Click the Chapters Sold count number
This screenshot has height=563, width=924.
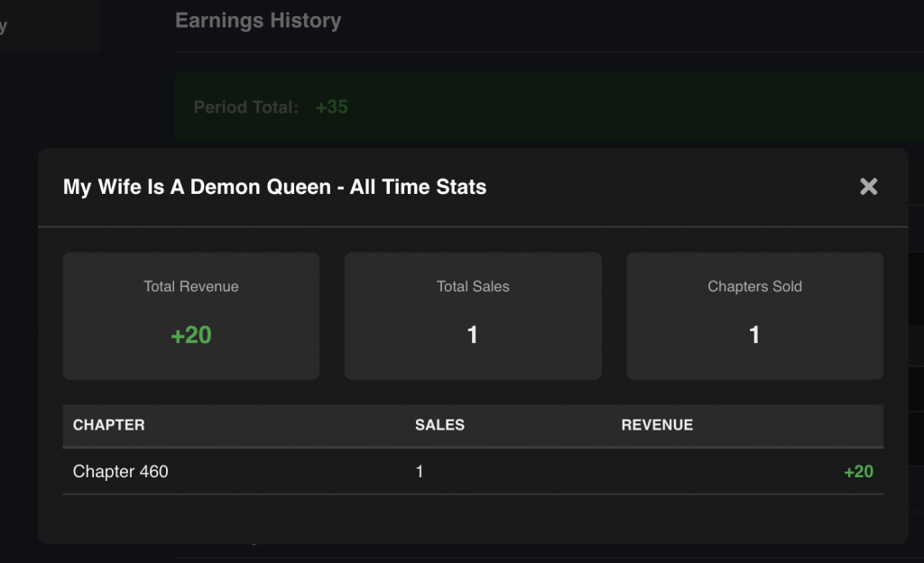click(754, 336)
